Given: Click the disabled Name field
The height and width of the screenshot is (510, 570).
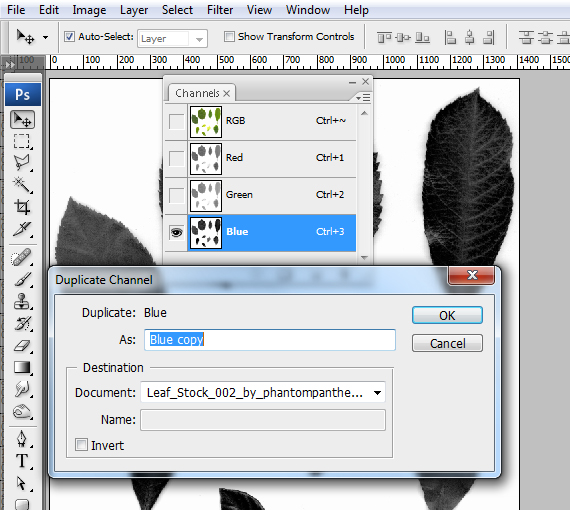Looking at the screenshot, I should tap(263, 420).
